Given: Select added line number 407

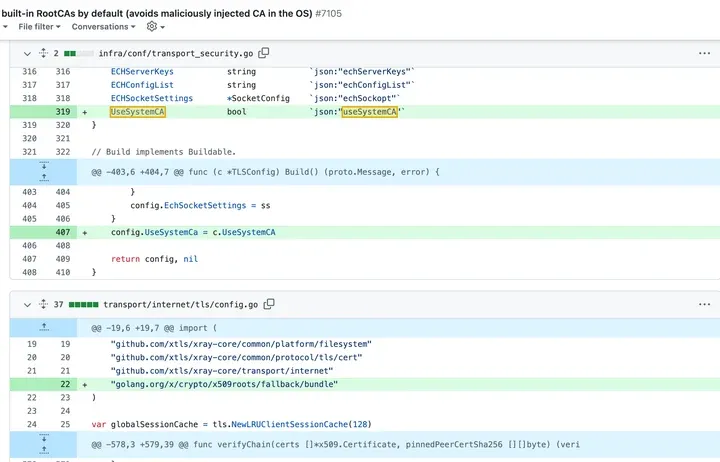Looking at the screenshot, I should [63, 232].
